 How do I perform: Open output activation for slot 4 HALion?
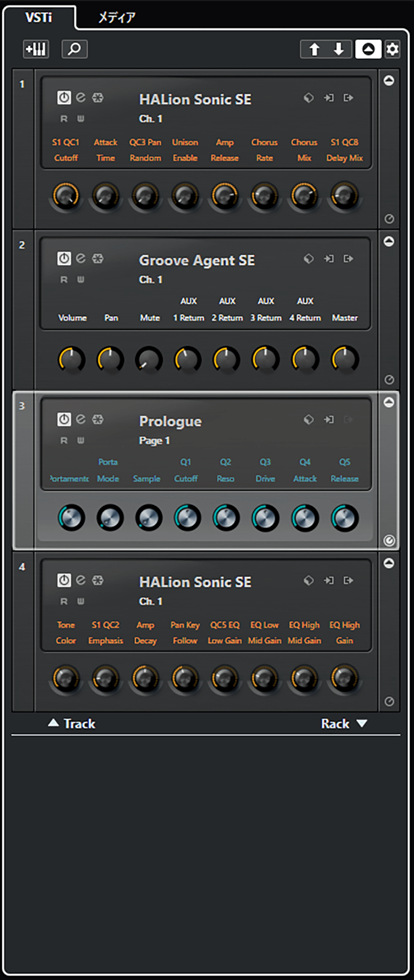349,580
